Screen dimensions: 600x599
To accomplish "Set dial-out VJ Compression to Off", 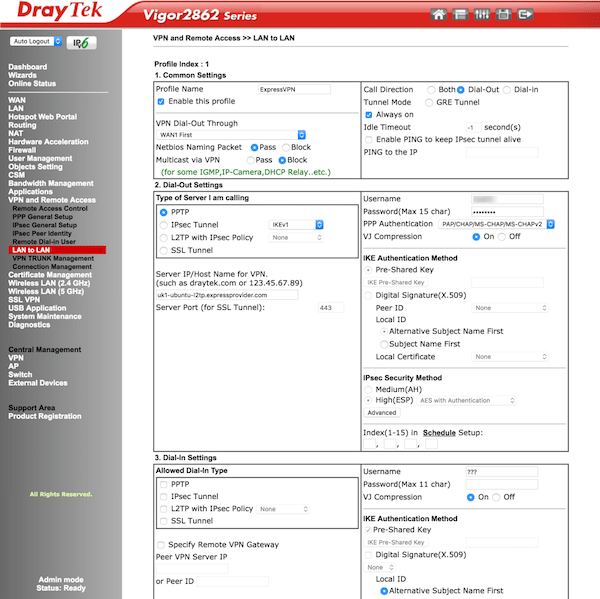I will [502, 237].
